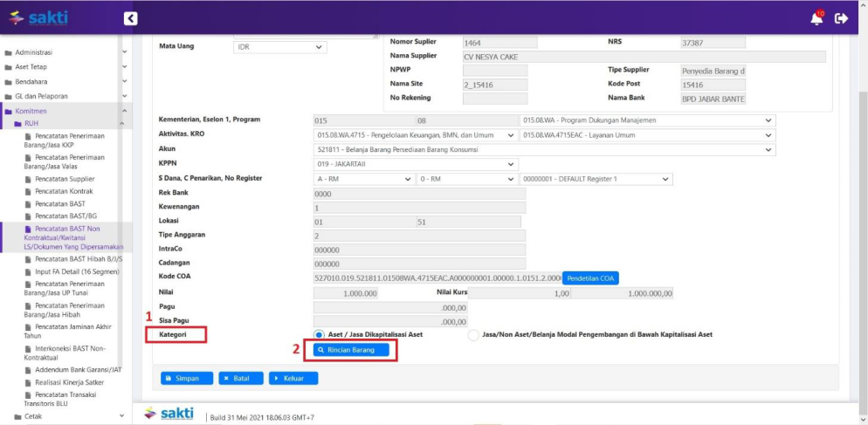Open the KPPN 019 - JAKARTAII dropdown
The height and width of the screenshot is (425, 868).
coord(415,164)
